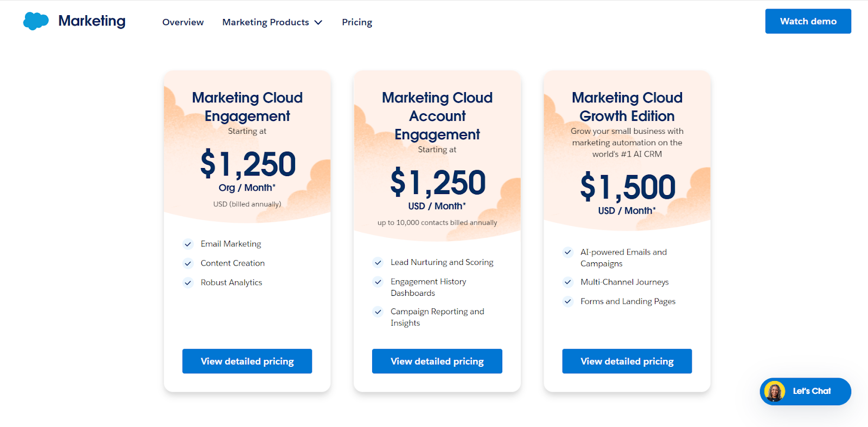The image size is (868, 427).
Task: View detailed pricing for Account Engagement
Action: point(437,361)
